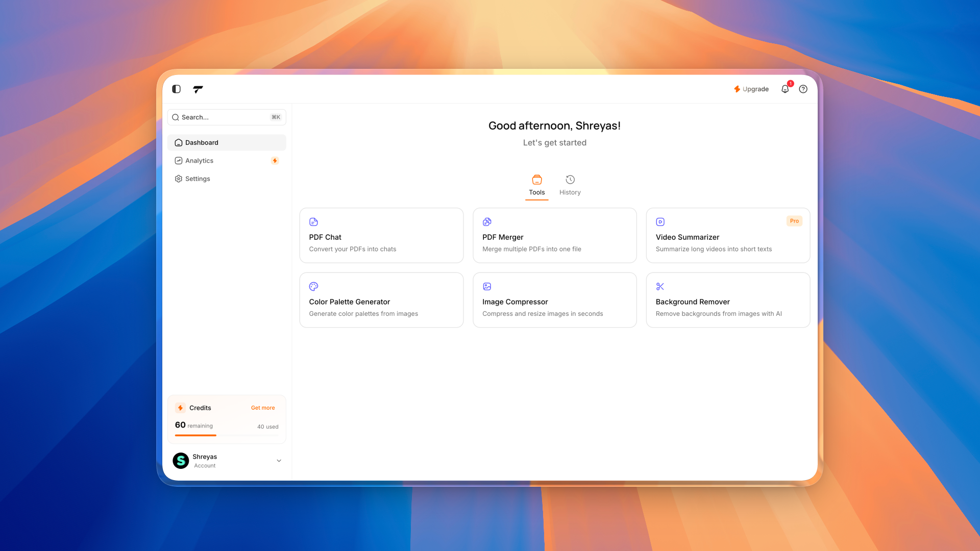Click the PDF Merger tool icon

[x=487, y=222]
